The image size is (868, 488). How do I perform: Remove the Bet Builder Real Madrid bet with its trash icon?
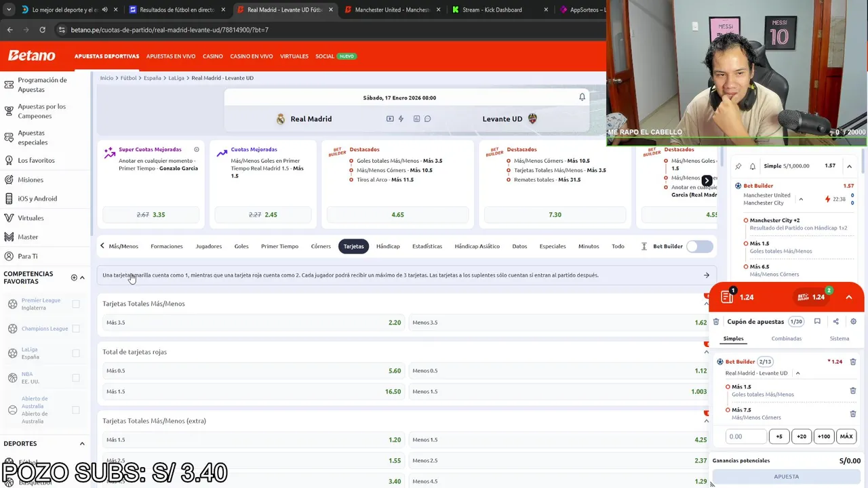point(853,362)
